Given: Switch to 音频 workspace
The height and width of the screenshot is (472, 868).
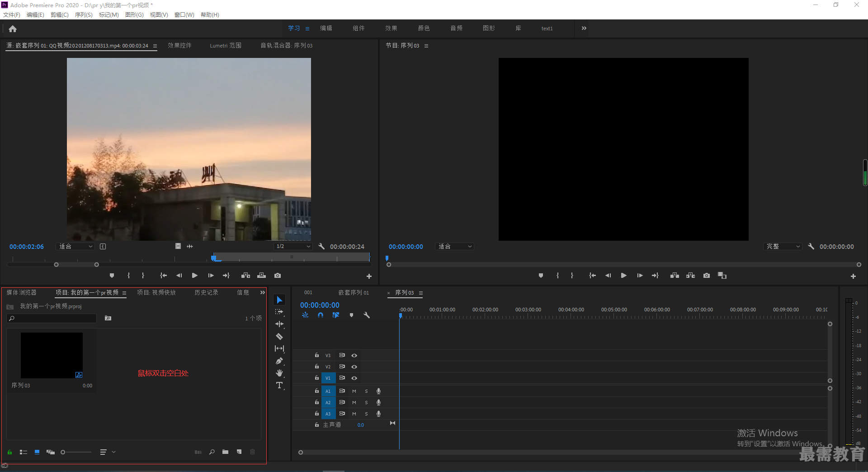Looking at the screenshot, I should pyautogui.click(x=456, y=28).
